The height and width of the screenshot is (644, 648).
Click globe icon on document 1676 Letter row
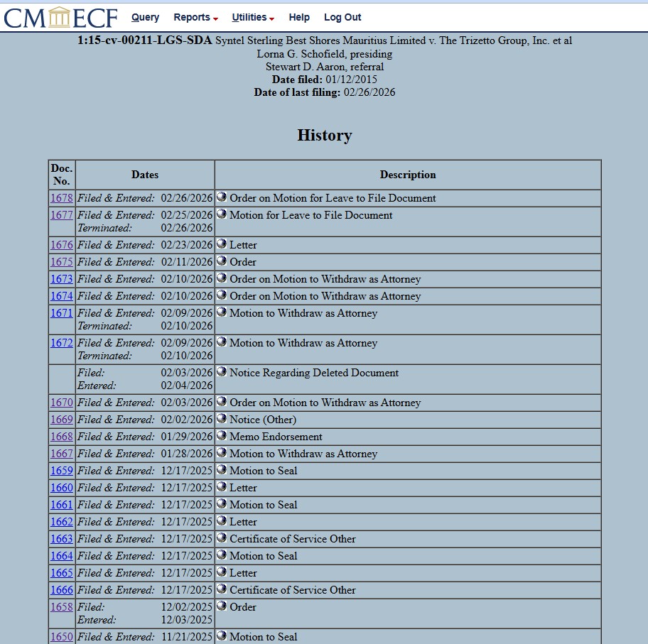click(x=222, y=244)
